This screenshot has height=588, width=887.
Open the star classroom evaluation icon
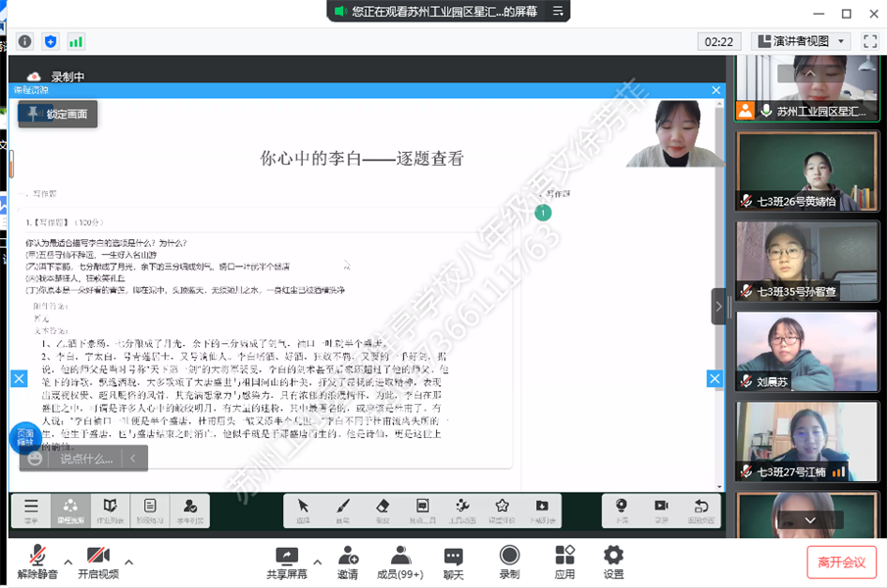tap(502, 511)
